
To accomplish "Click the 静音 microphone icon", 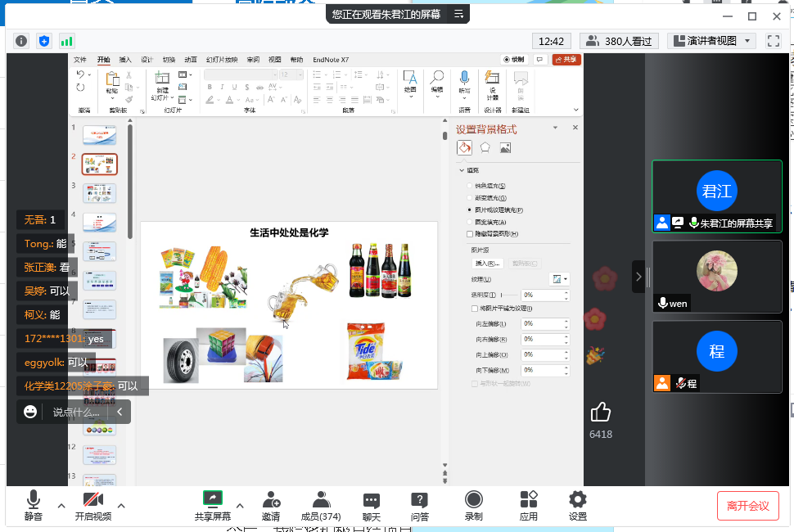I will (33, 500).
